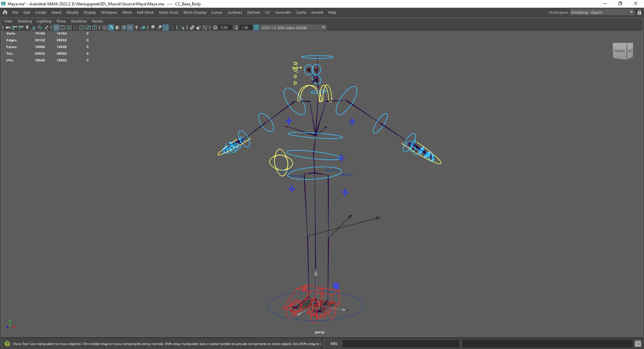Image resolution: width=644 pixels, height=349 pixels.
Task: Toggle textured display in the viewport
Action: pyautogui.click(x=130, y=27)
